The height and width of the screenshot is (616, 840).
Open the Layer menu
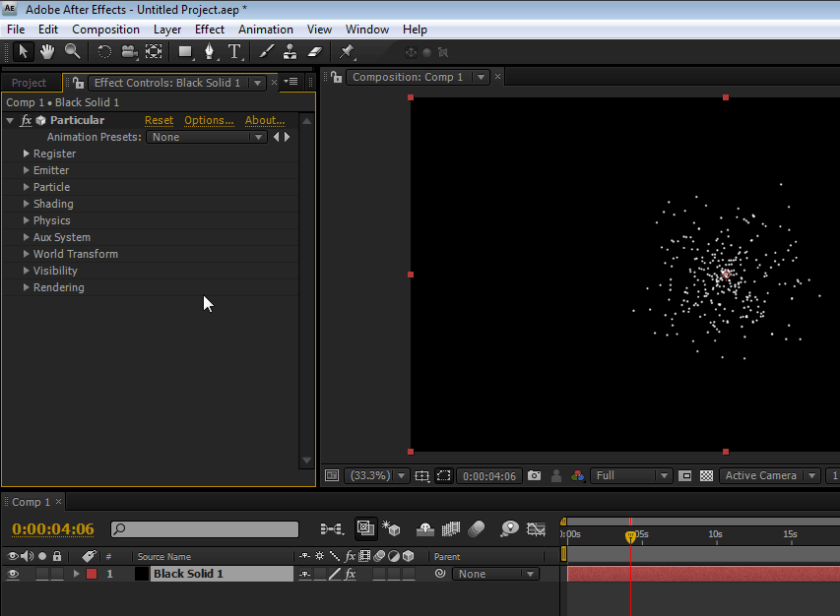(x=167, y=30)
